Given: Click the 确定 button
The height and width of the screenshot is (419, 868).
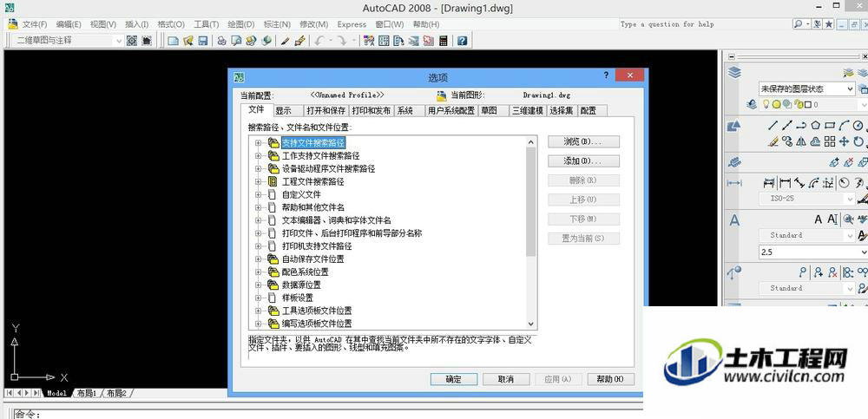Looking at the screenshot, I should 453,379.
